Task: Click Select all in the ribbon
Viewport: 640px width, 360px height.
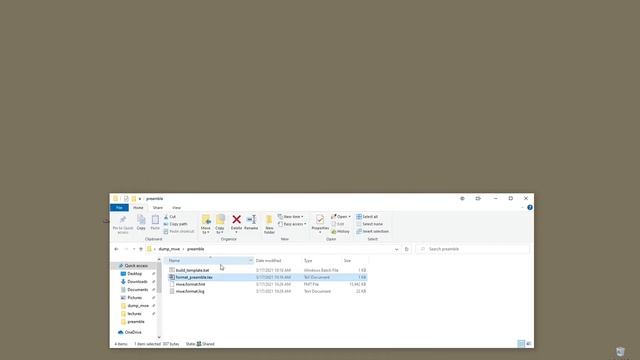Action: pyautogui.click(x=367, y=217)
